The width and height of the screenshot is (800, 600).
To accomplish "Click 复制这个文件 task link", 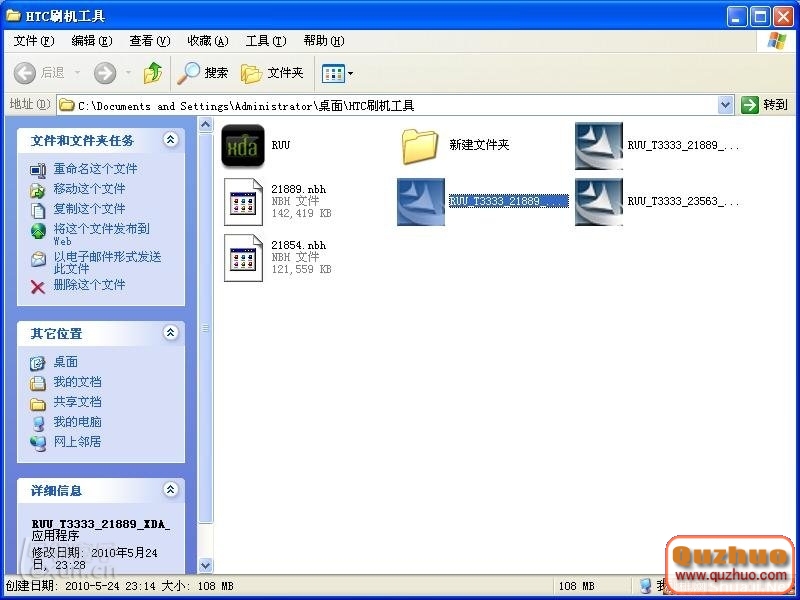I will (89, 209).
